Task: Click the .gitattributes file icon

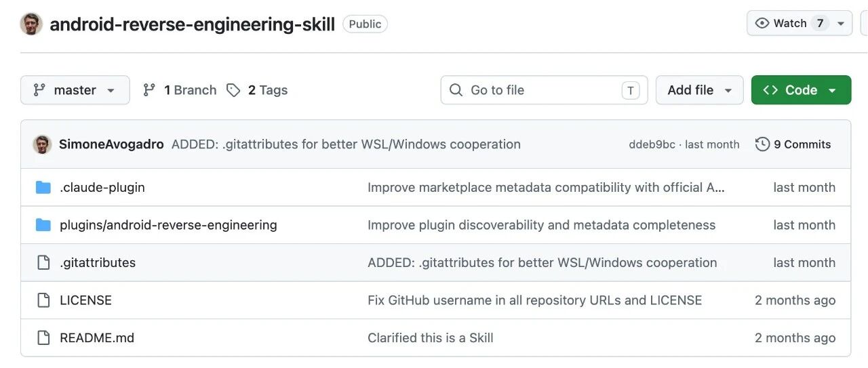Action: click(43, 263)
